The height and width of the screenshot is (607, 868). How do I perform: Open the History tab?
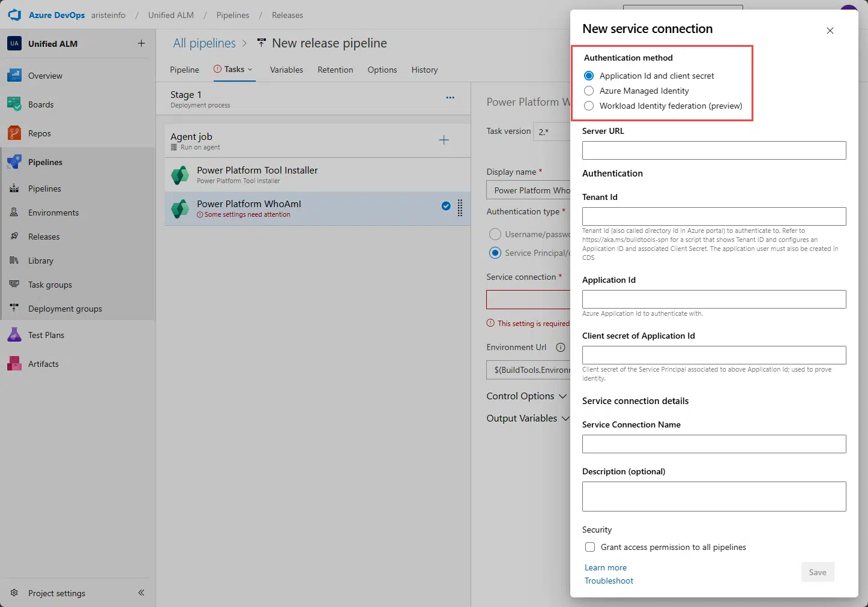coord(424,70)
